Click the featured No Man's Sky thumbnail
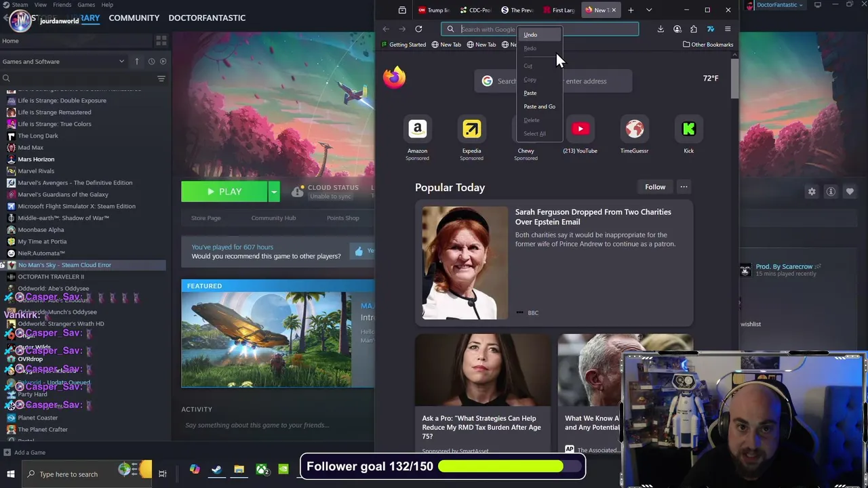 [266, 340]
